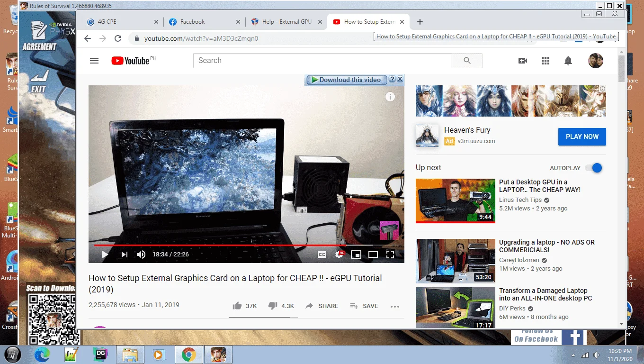Open DIY Perks channel name
The height and width of the screenshot is (364, 644).
(x=512, y=308)
